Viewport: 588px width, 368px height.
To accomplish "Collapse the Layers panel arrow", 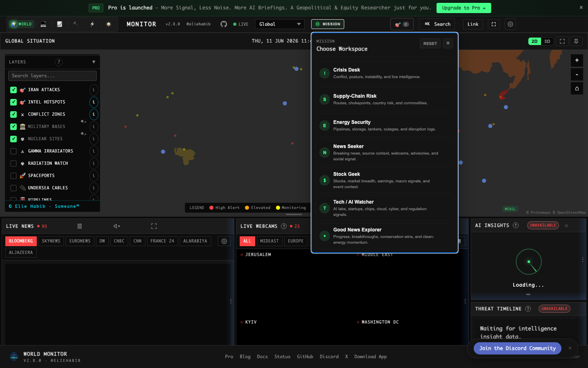I will 94,62.
